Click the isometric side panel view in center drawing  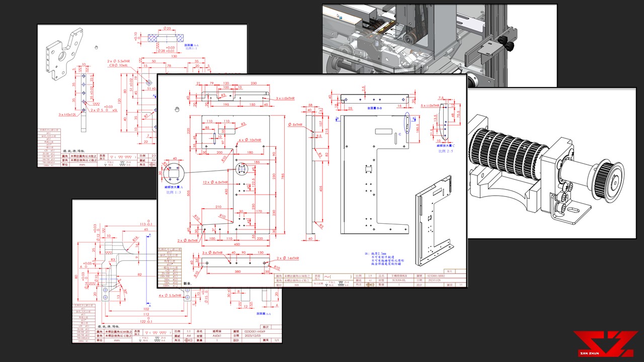point(433,226)
